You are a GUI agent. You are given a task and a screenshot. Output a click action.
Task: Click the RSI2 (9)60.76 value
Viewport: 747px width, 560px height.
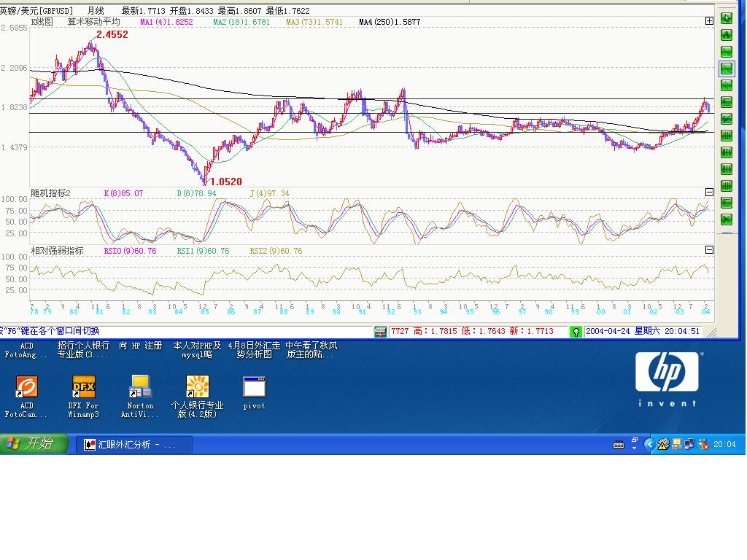pyautogui.click(x=276, y=251)
